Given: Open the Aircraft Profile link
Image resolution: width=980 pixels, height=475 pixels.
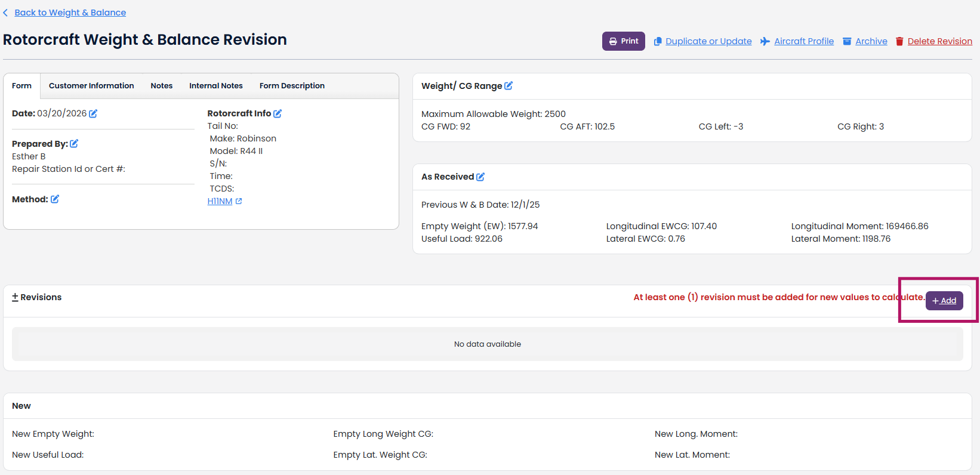Looking at the screenshot, I should point(804,41).
